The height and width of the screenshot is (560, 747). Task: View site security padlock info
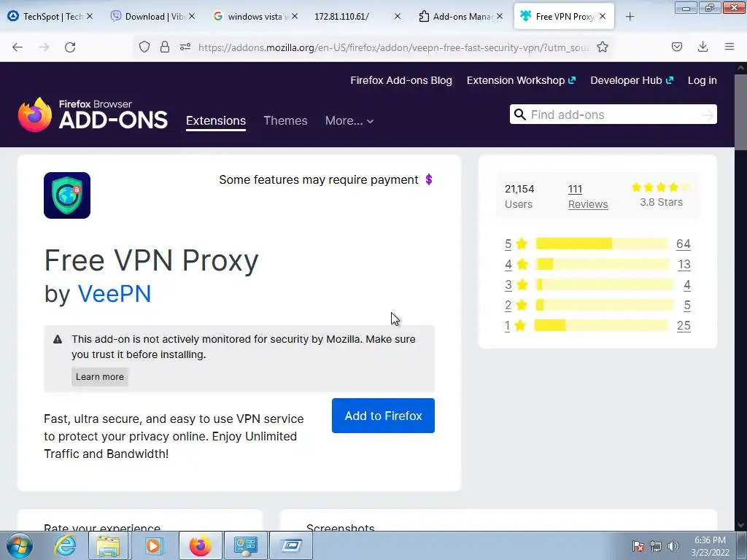tap(165, 47)
